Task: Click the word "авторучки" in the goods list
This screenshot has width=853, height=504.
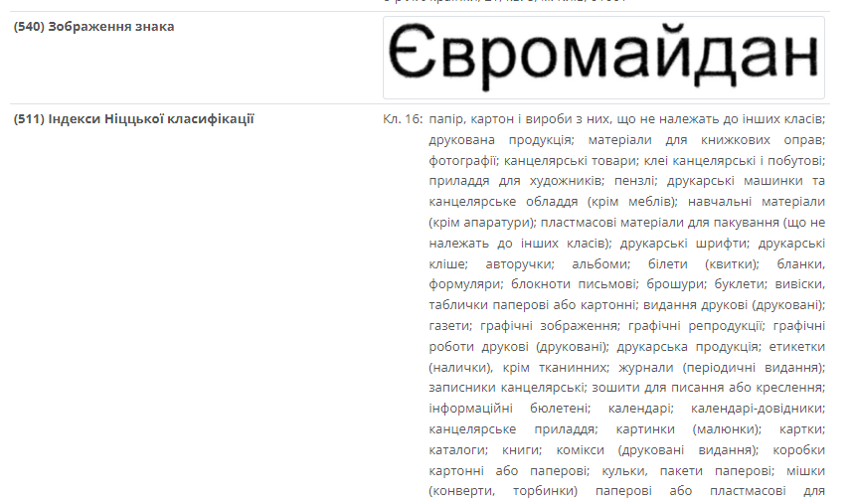Action: click(519, 263)
